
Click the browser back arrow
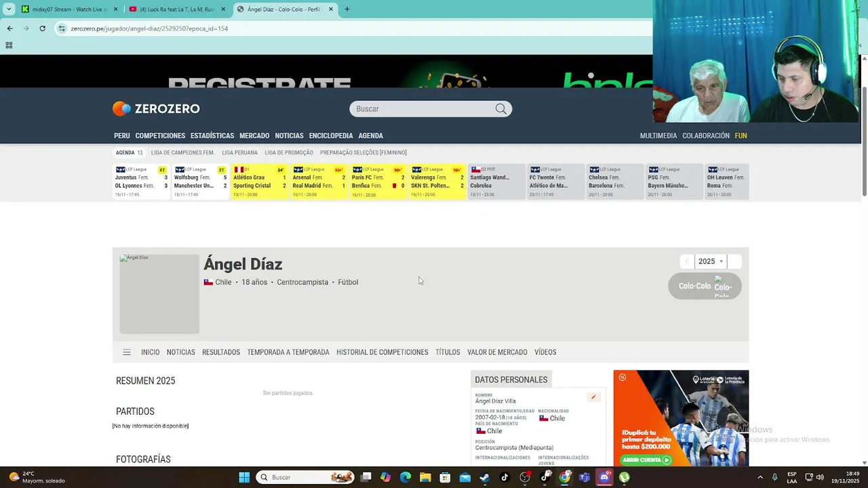click(x=9, y=28)
